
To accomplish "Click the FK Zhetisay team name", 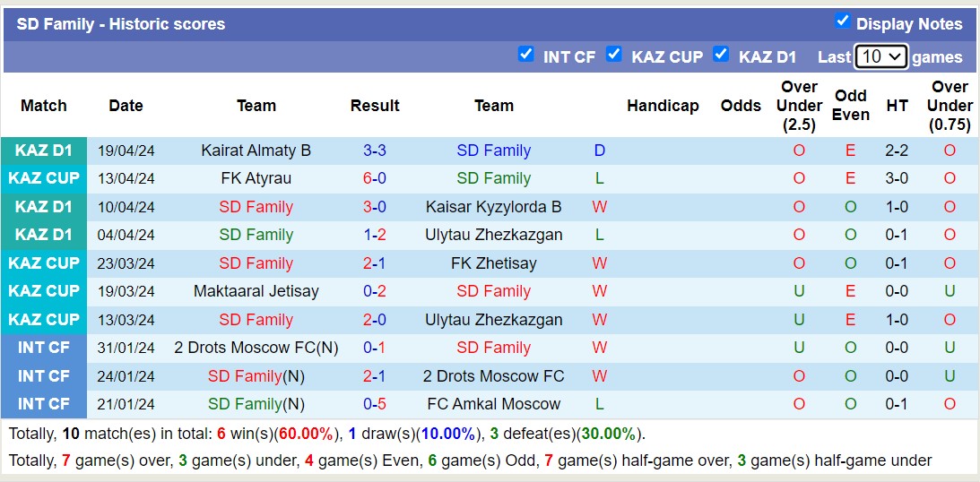I will point(494,263).
